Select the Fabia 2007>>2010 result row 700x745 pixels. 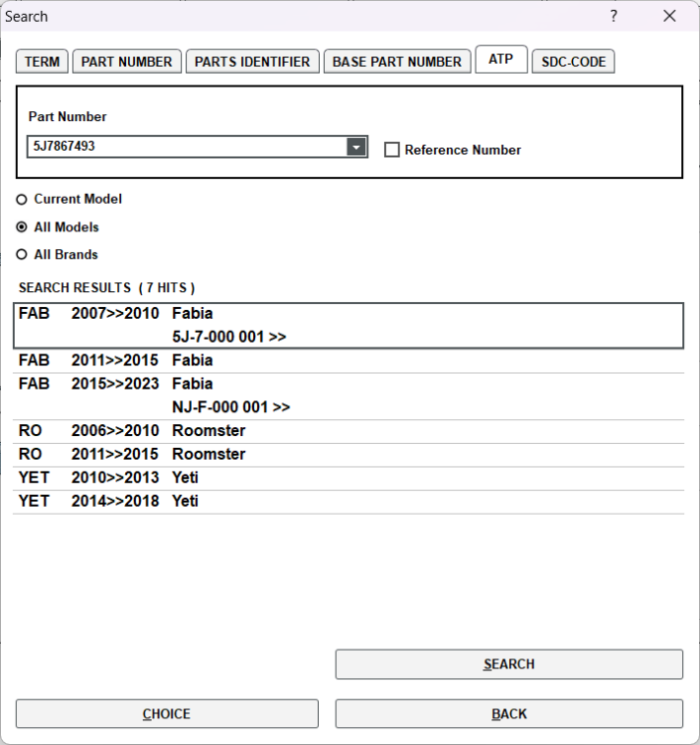(349, 326)
